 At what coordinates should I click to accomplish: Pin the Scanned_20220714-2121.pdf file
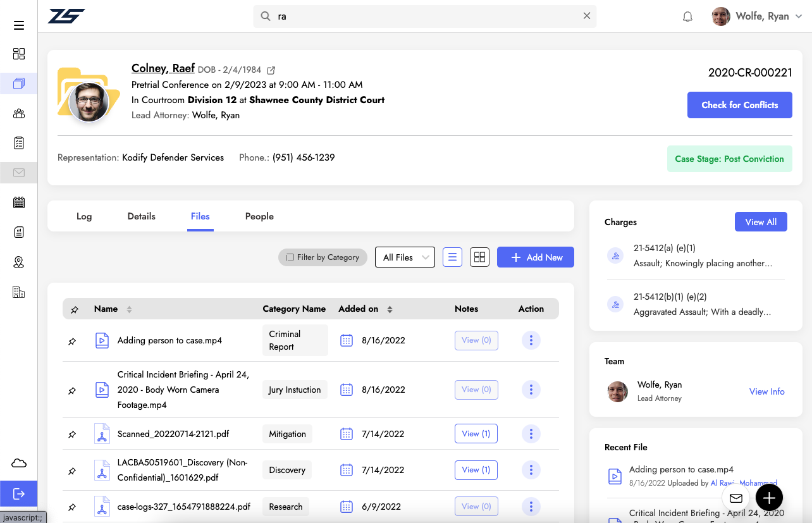72,434
